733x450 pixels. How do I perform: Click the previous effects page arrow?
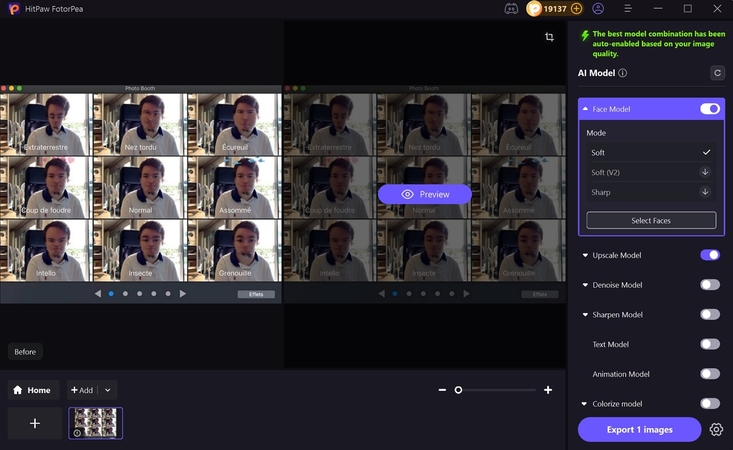click(x=98, y=293)
